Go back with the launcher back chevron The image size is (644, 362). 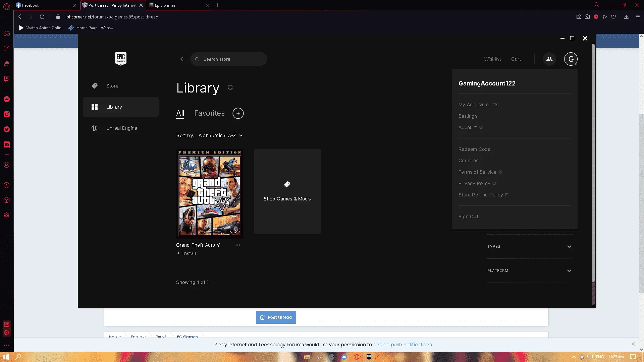point(181,59)
